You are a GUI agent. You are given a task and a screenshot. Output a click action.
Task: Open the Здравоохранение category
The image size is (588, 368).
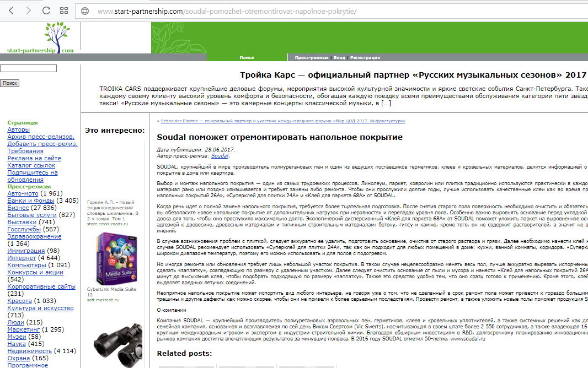pos(35,236)
